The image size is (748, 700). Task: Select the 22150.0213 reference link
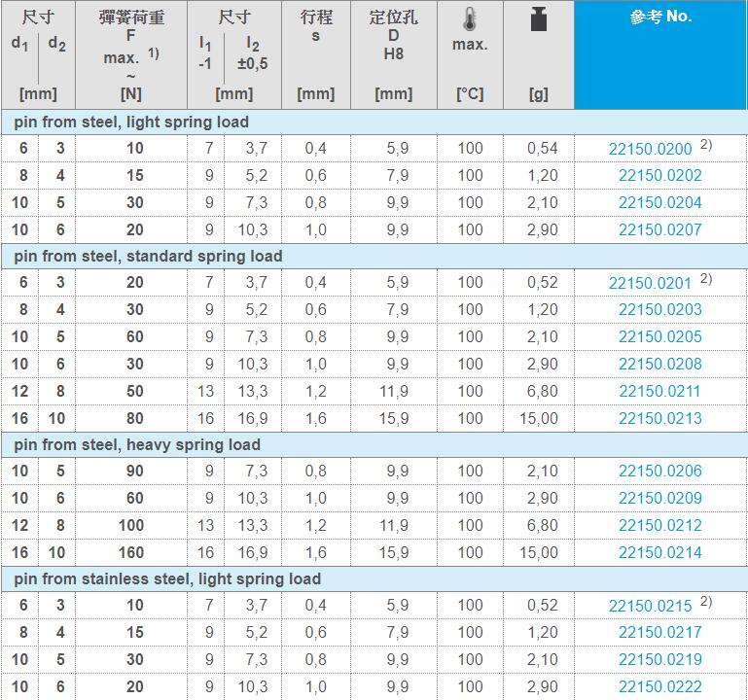[x=659, y=419]
